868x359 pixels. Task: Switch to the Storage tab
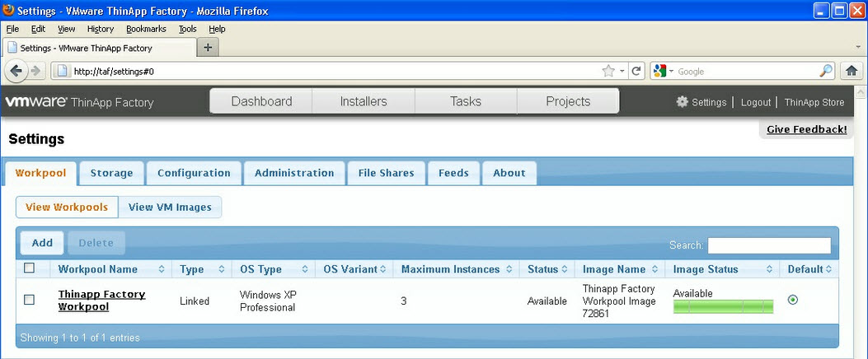[112, 173]
